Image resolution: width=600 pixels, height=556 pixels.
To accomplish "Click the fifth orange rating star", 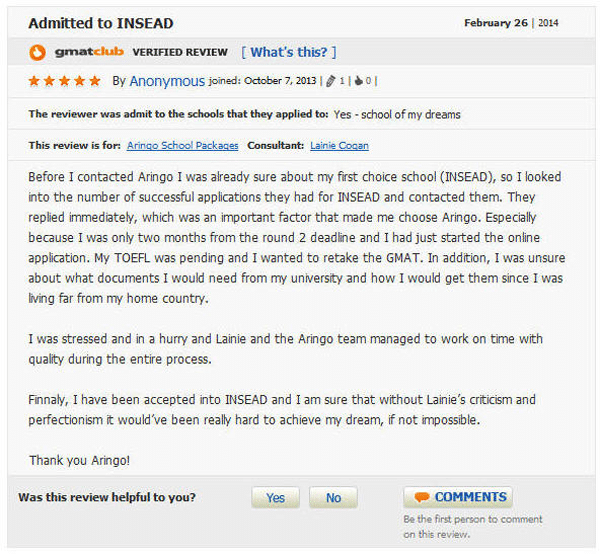I will pos(95,81).
